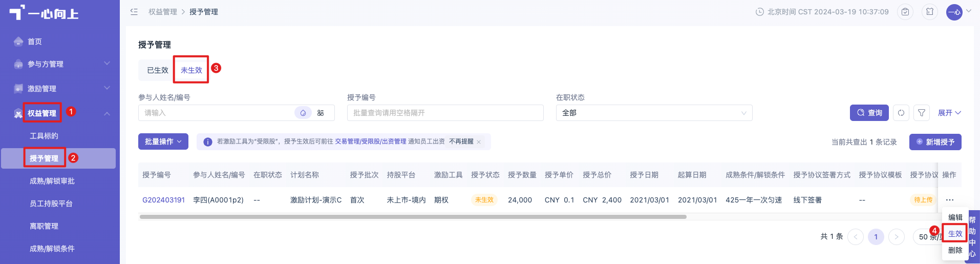Click the filter funnel icon button

(x=922, y=113)
